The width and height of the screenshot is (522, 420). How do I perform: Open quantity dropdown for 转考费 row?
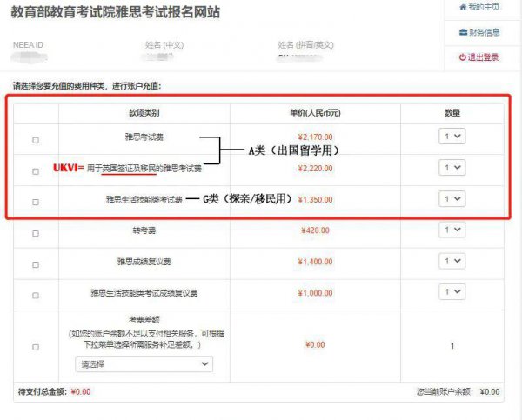tap(452, 230)
